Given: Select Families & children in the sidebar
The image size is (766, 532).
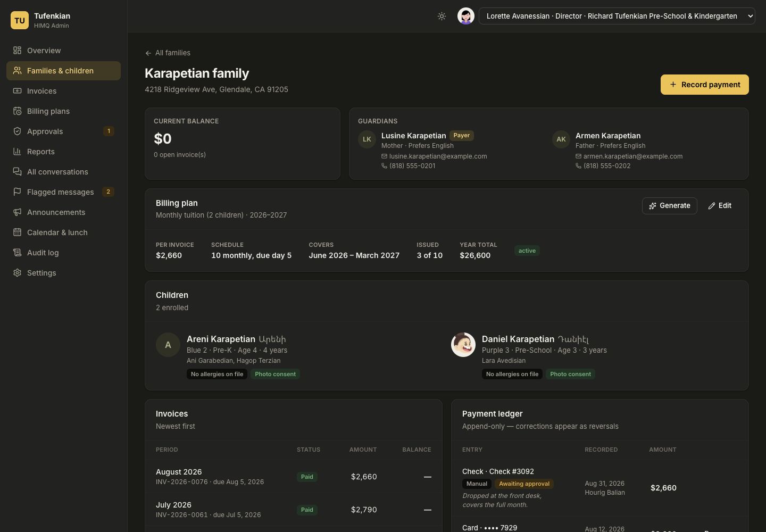Looking at the screenshot, I should (x=63, y=71).
